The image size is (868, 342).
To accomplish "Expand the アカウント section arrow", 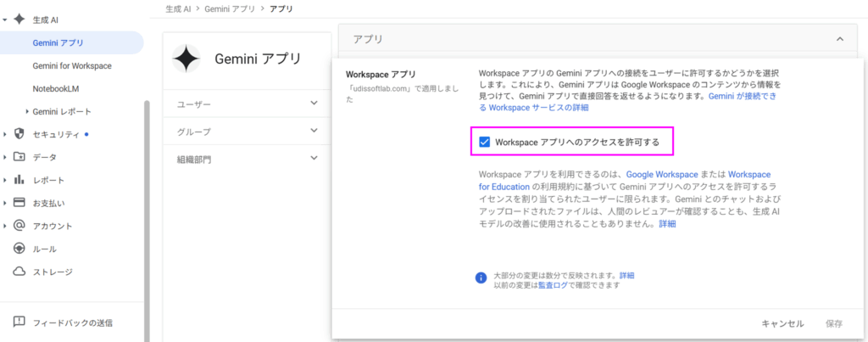I will pyautogui.click(x=4, y=226).
